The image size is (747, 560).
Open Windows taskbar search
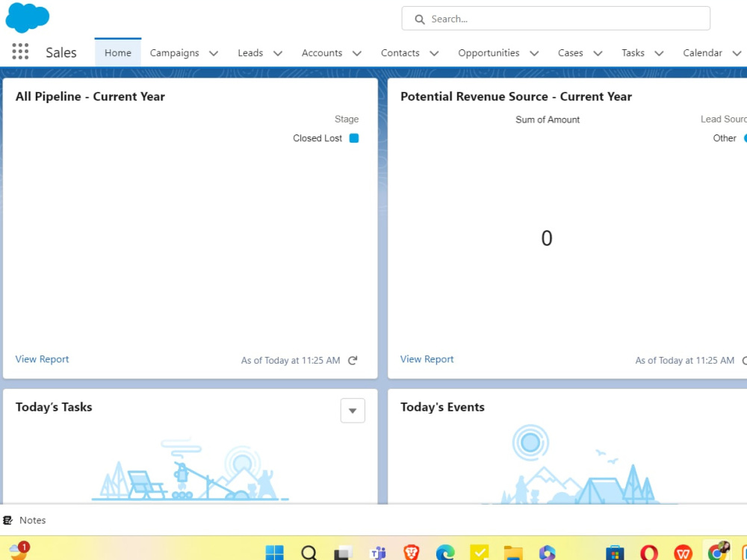tap(309, 553)
